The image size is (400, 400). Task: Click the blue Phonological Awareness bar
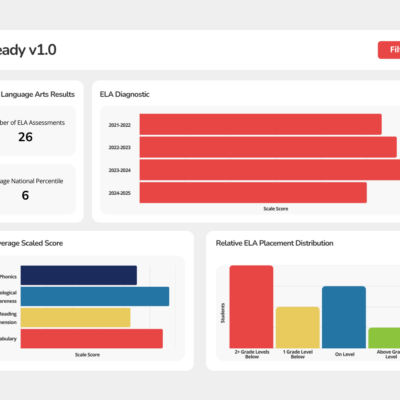pos(95,296)
